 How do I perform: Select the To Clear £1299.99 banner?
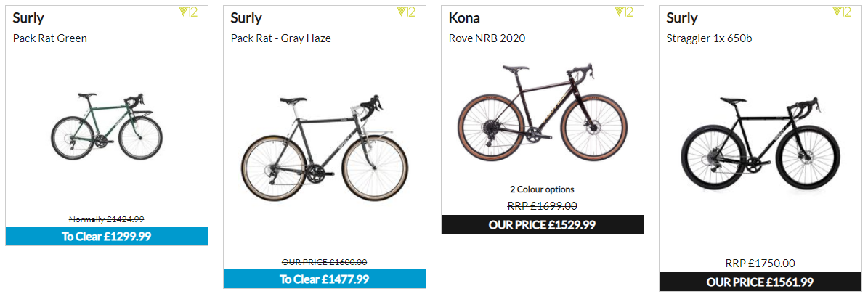tap(107, 236)
